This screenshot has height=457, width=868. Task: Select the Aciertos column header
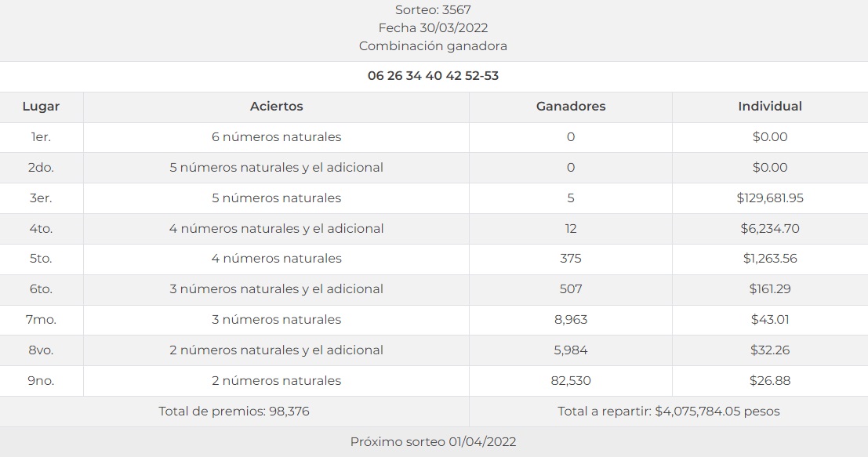pos(276,107)
